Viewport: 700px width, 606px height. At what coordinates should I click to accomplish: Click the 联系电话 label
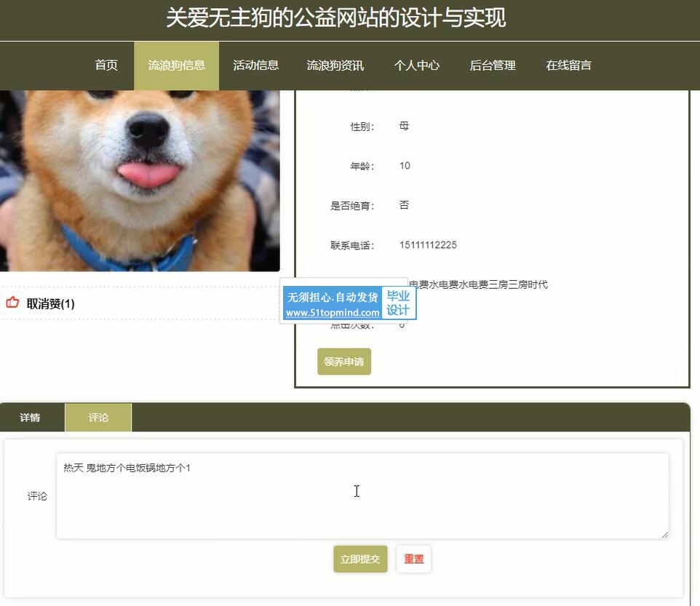point(352,245)
